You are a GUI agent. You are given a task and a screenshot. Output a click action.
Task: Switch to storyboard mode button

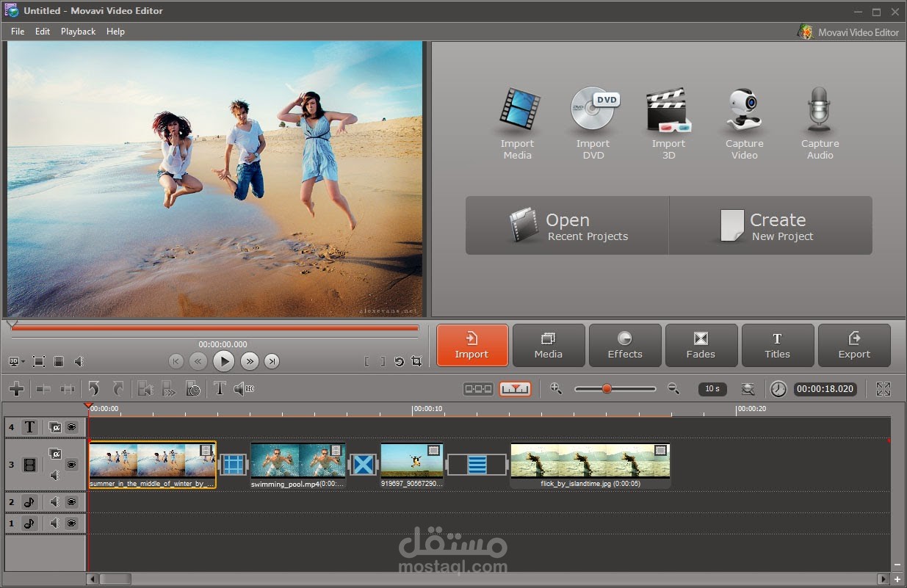[x=478, y=389]
